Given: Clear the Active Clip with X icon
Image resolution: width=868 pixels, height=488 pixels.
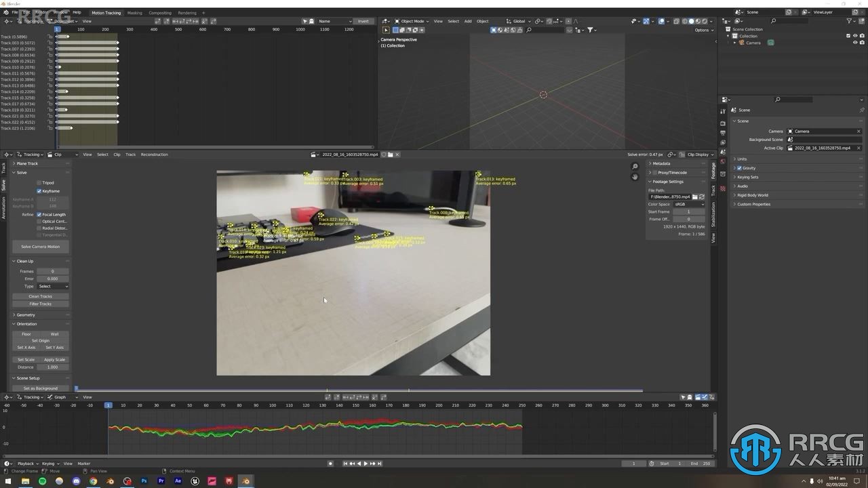Looking at the screenshot, I should coord(859,148).
